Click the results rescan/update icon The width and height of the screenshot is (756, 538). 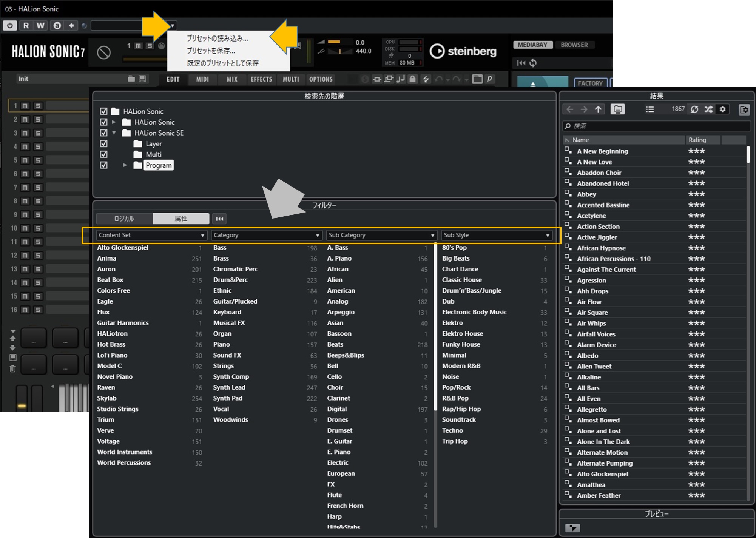pyautogui.click(x=694, y=109)
